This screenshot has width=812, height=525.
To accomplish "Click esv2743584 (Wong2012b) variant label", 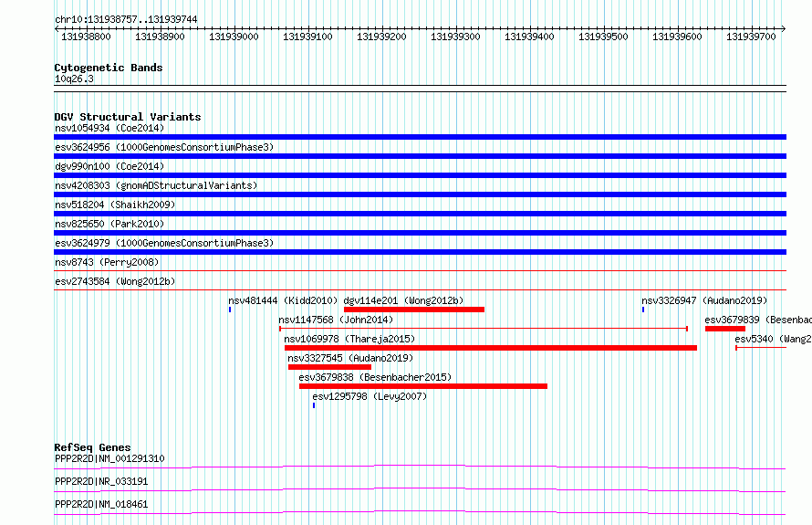I will click(x=115, y=281).
